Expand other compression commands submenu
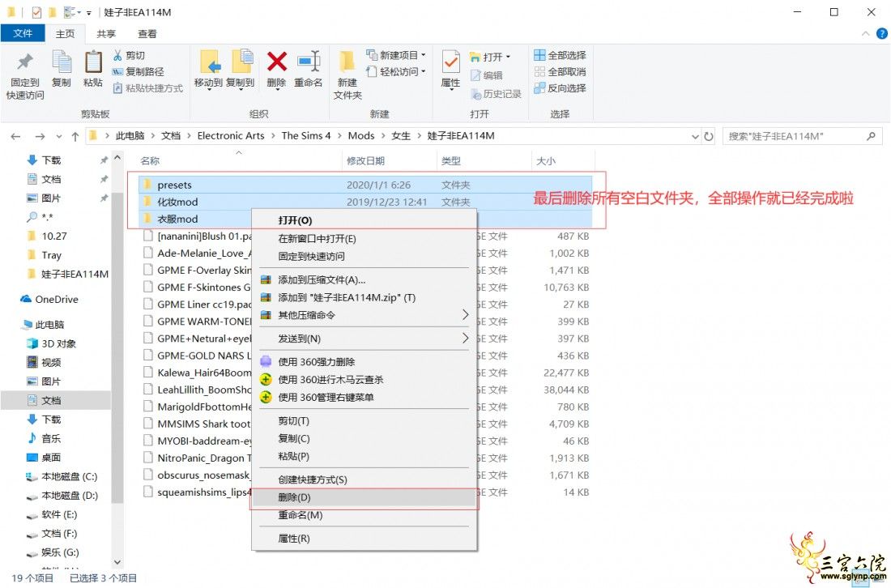891x588 pixels. pos(465,315)
